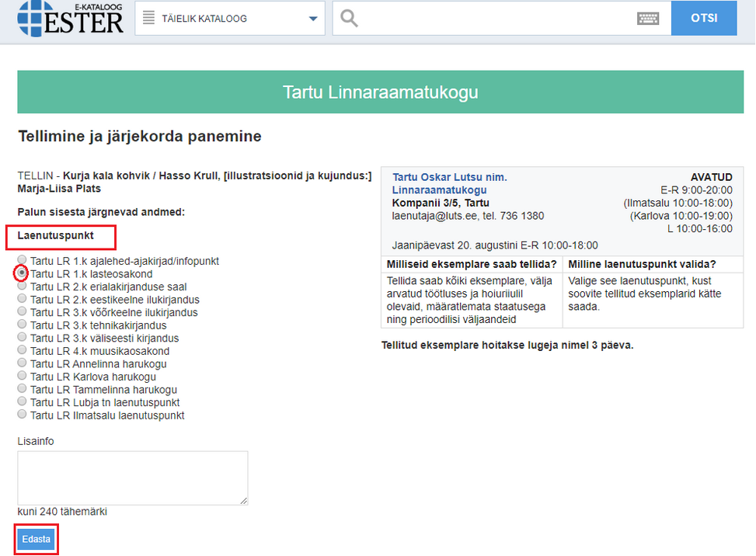
Task: Open the virtual keyboard icon in search bar
Action: pyautogui.click(x=647, y=19)
